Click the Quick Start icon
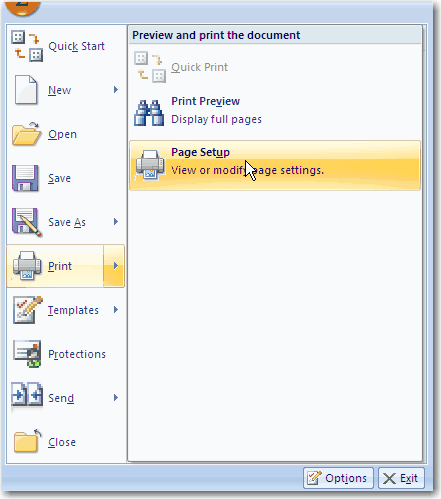441x499 pixels. point(27,46)
